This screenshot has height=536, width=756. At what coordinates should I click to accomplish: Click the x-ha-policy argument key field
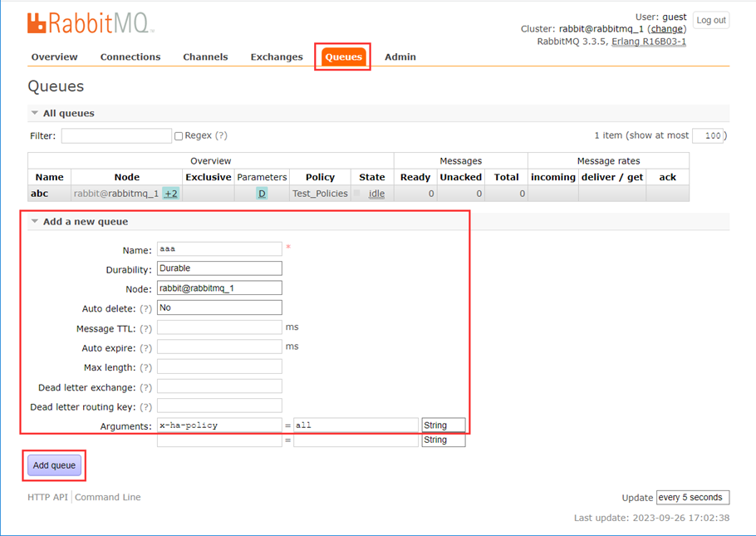[219, 425]
